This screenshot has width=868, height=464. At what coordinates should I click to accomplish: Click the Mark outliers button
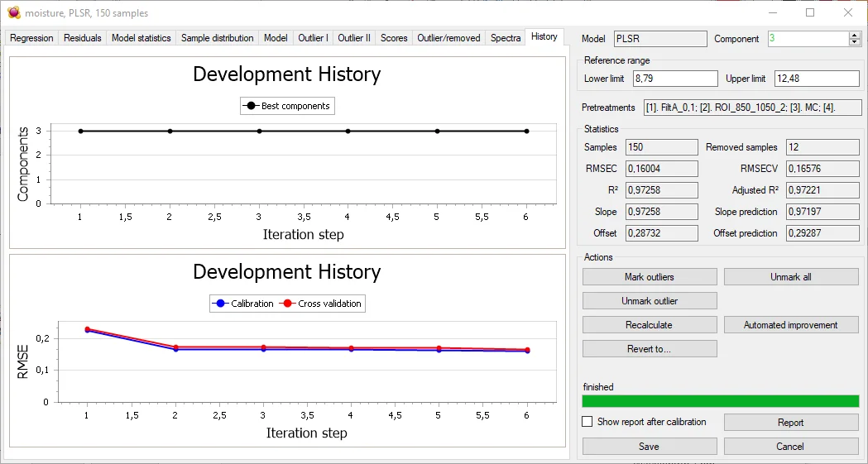pyautogui.click(x=650, y=277)
